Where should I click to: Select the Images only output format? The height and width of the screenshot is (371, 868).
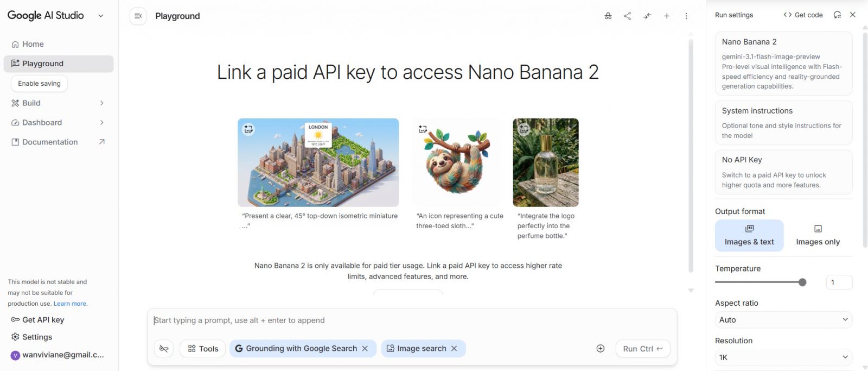[x=818, y=236]
